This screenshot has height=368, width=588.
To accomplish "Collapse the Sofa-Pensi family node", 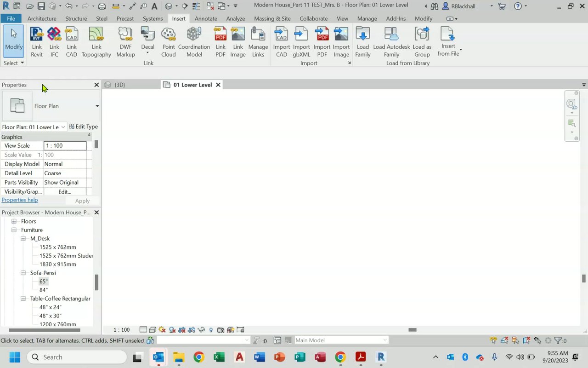I will (x=23, y=273).
